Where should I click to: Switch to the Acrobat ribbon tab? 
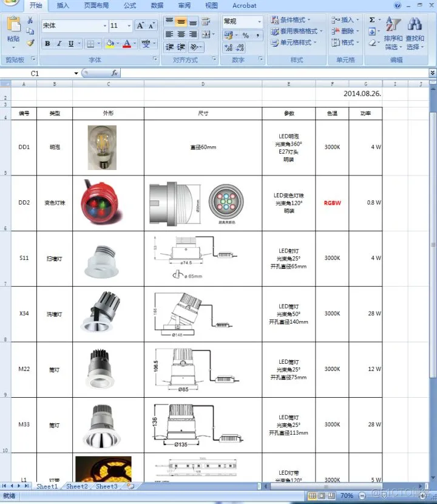click(x=245, y=5)
